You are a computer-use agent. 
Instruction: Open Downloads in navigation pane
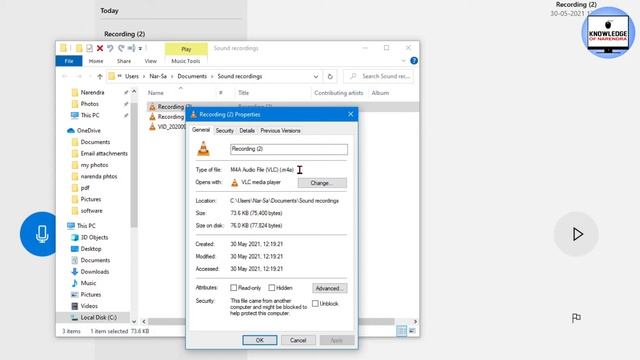[x=90, y=271]
